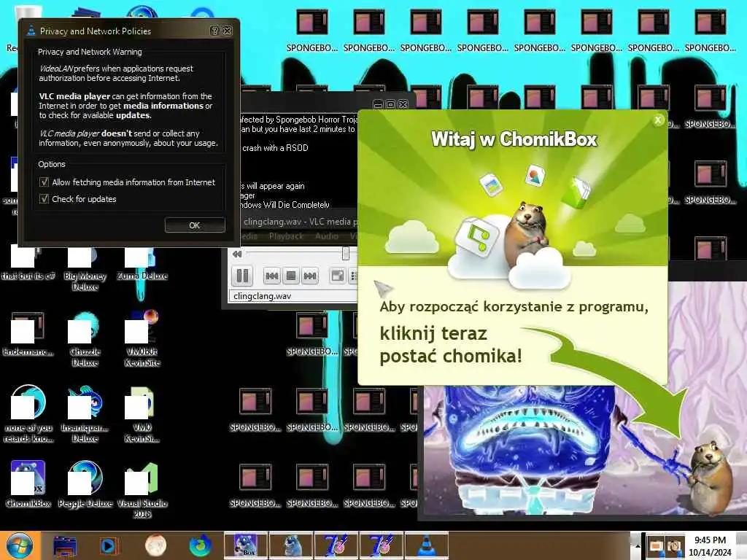Click the 'clingclang.wav' status field in VLC
This screenshot has width=747, height=560.
[293, 296]
